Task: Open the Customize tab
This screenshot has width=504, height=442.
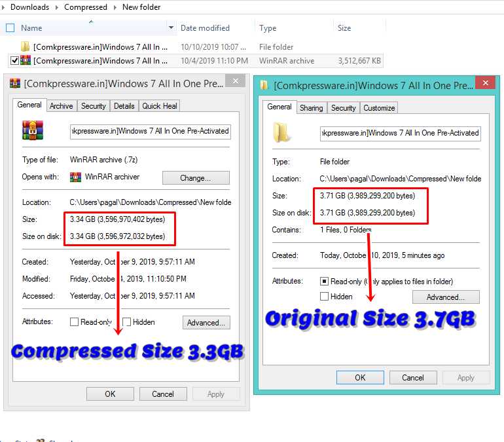Action: [x=379, y=108]
